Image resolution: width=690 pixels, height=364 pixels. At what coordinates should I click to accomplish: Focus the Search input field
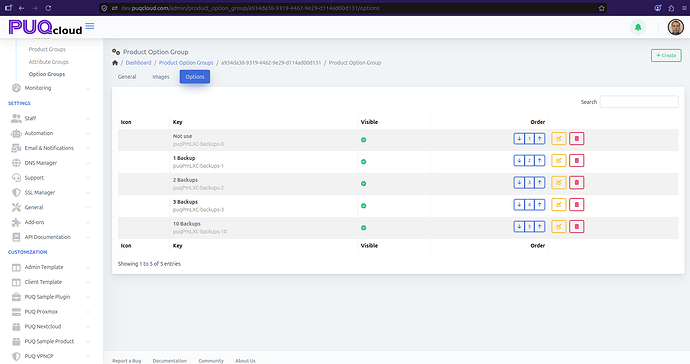point(639,102)
